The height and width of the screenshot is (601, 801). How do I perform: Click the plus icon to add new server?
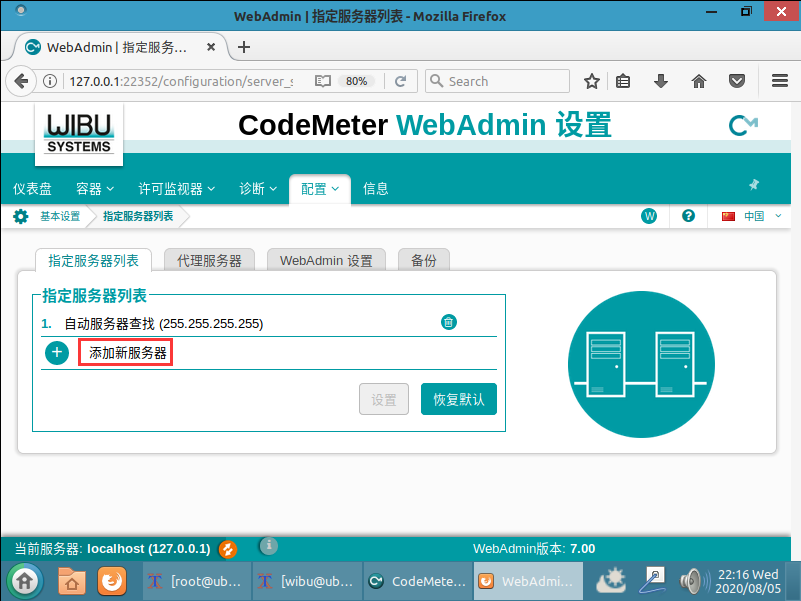57,353
